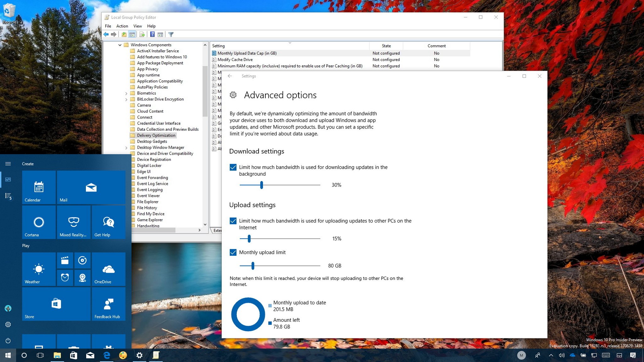Image resolution: width=644 pixels, height=362 pixels.
Task: Collapse the Windows Components tree node
Action: pyautogui.click(x=120, y=45)
